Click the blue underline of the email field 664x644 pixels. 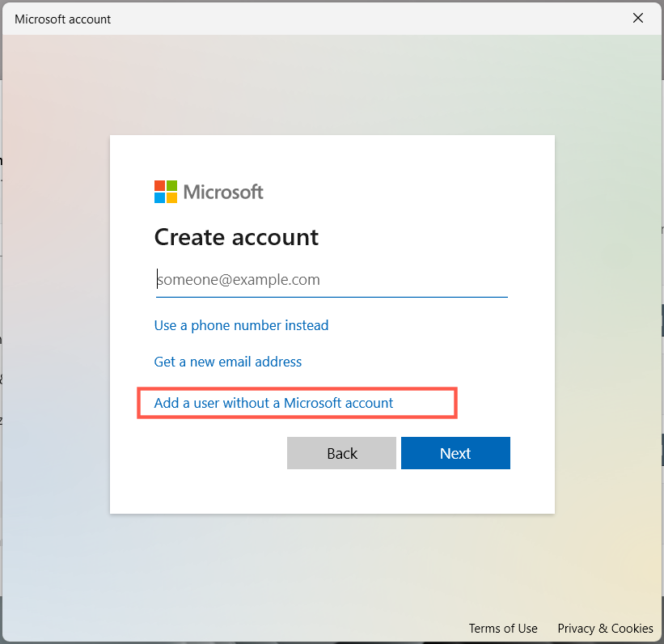tap(331, 297)
